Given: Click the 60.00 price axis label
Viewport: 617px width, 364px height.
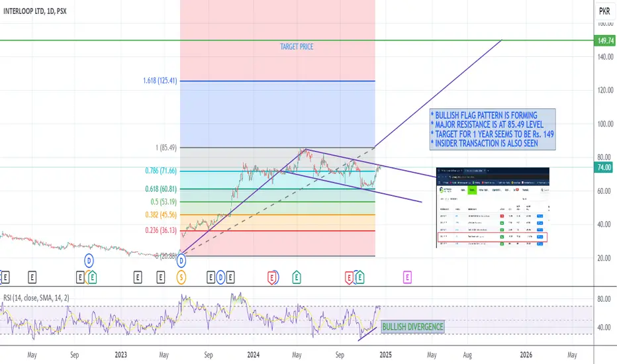Looking at the screenshot, I should [x=604, y=191].
